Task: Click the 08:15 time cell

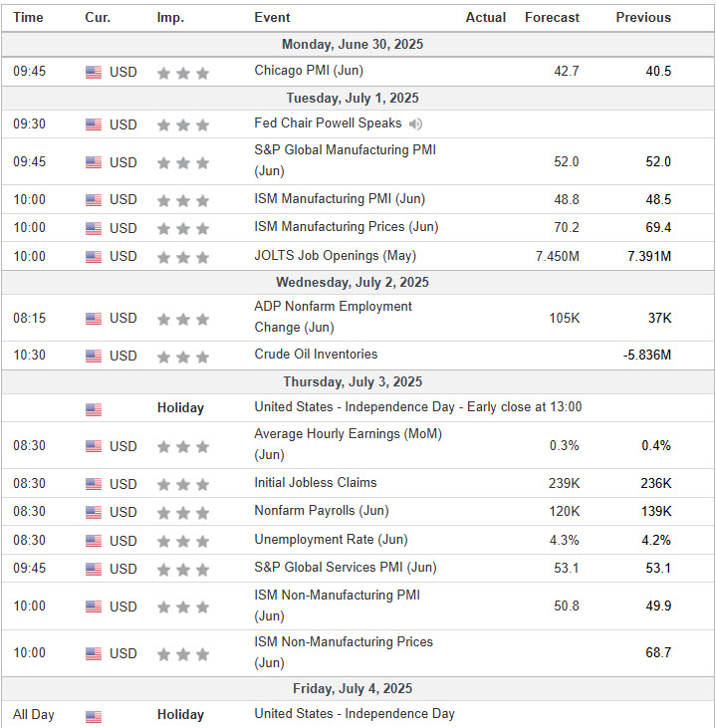Action: [29, 318]
